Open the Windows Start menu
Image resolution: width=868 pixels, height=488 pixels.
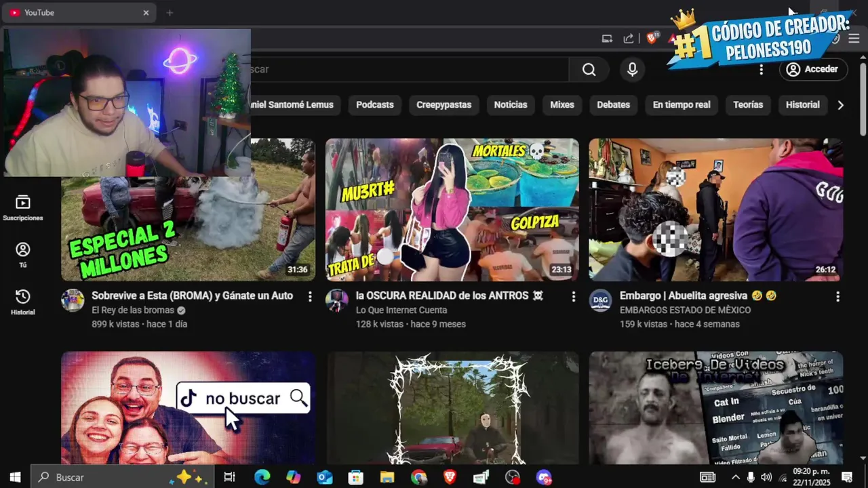click(15, 477)
